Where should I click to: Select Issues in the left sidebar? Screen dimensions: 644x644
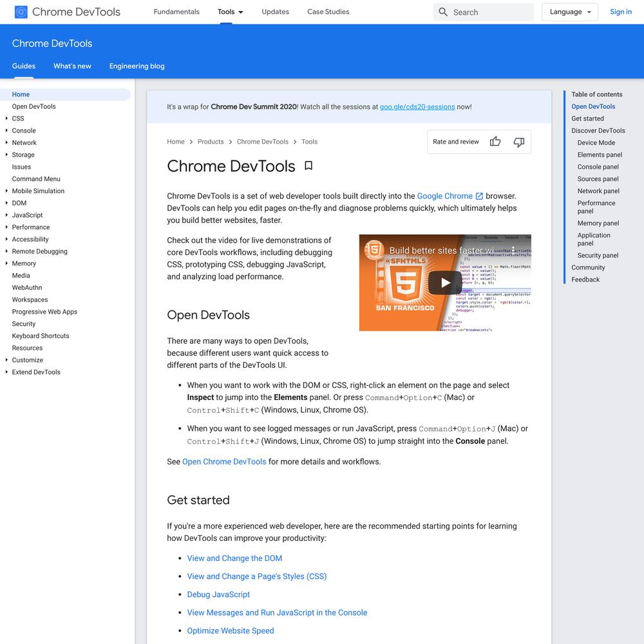click(21, 167)
